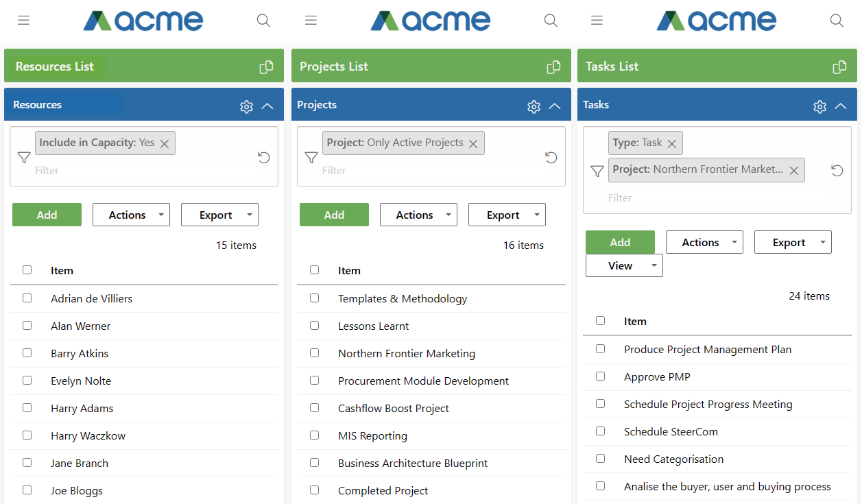Select all projects via header checkbox
Screen dimensions: 862x504
(314, 270)
